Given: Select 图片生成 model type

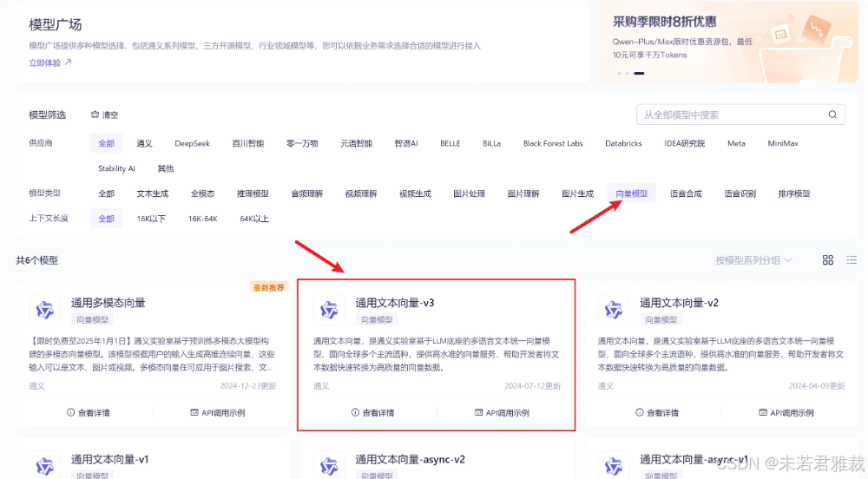Looking at the screenshot, I should pos(577,194).
